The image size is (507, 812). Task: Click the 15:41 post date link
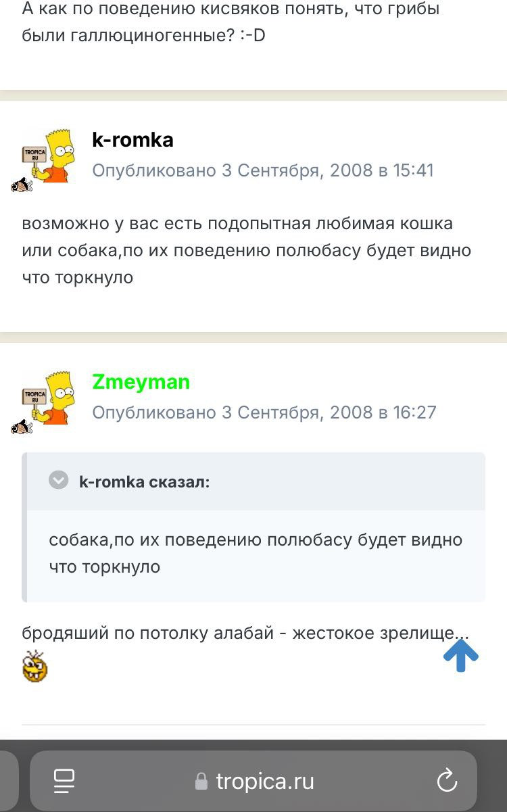262,170
